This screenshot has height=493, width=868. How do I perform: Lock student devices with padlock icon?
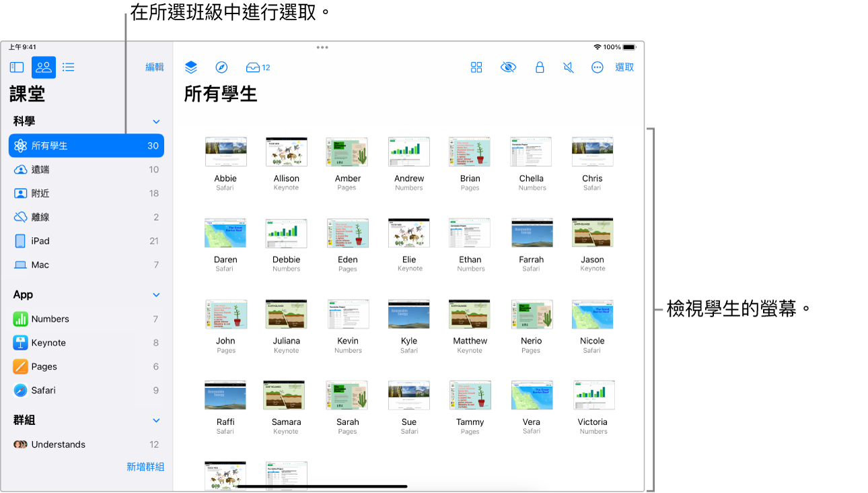[x=540, y=67]
